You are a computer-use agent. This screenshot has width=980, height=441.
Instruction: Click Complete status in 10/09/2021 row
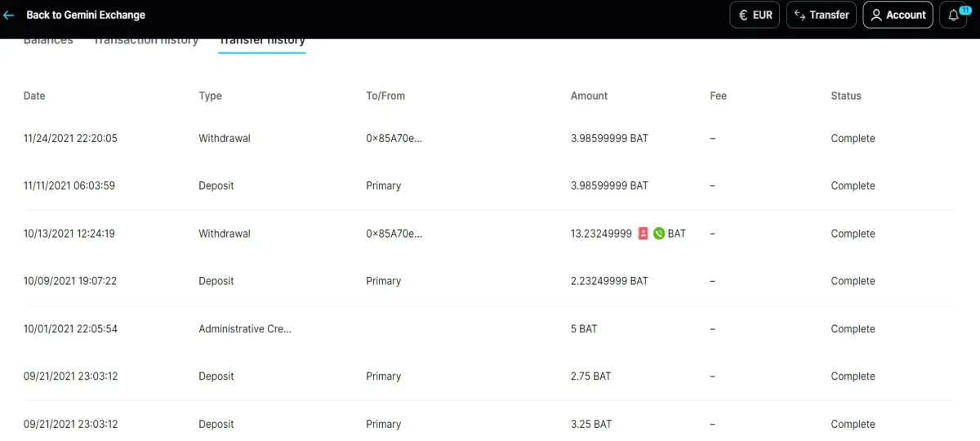tap(853, 281)
